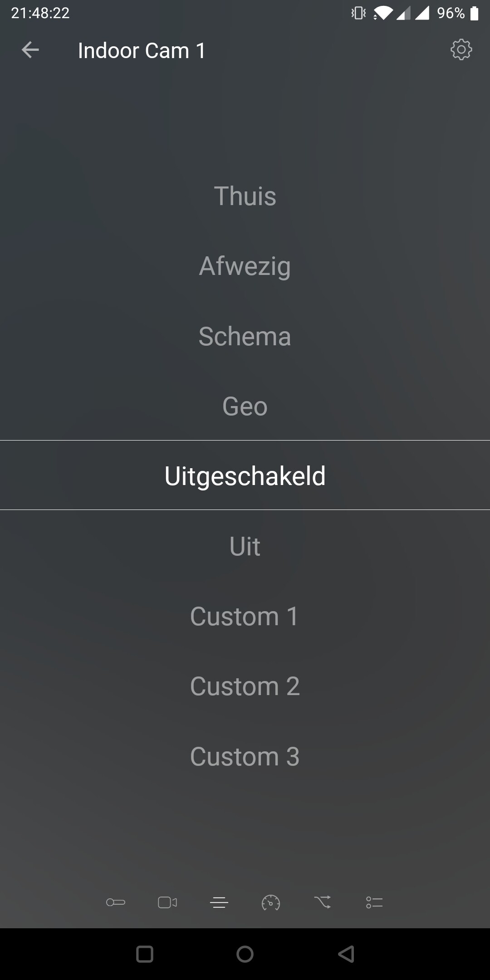Pick the Custom 2 mode
This screenshot has width=490, height=980.
pyautogui.click(x=245, y=686)
